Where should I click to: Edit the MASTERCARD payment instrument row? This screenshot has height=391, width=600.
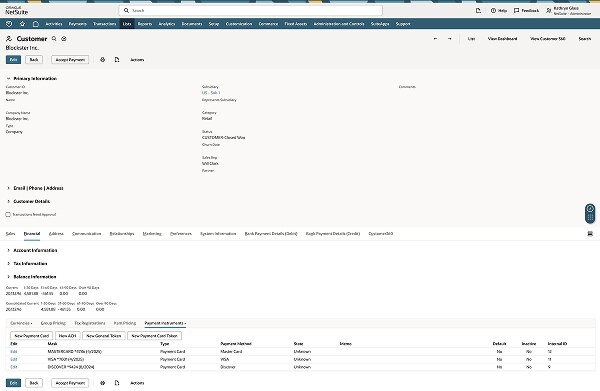(14, 352)
